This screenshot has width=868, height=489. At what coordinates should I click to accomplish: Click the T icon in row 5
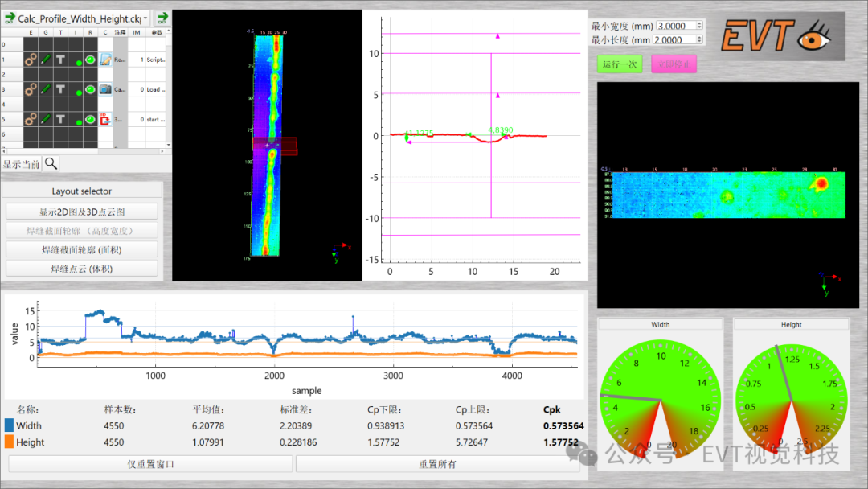coord(60,119)
